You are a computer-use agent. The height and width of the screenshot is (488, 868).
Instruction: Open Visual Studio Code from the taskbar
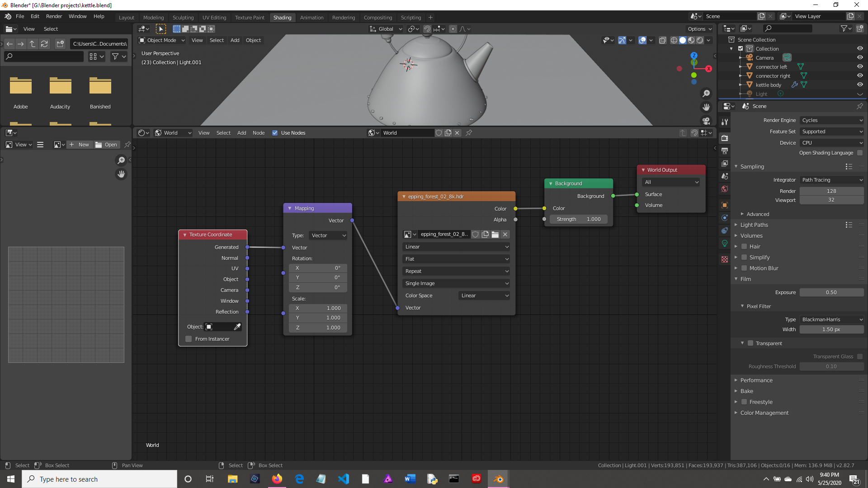(x=344, y=479)
